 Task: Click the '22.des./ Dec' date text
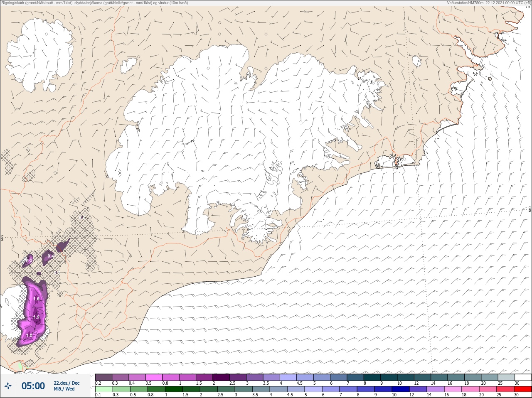tap(66, 383)
